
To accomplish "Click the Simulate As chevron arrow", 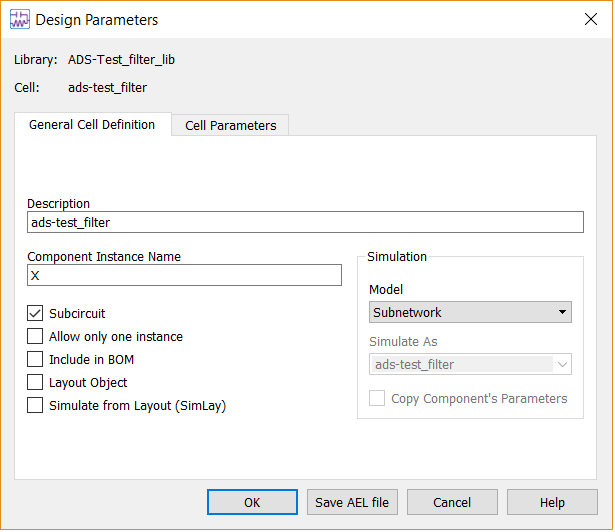I will click(x=562, y=364).
